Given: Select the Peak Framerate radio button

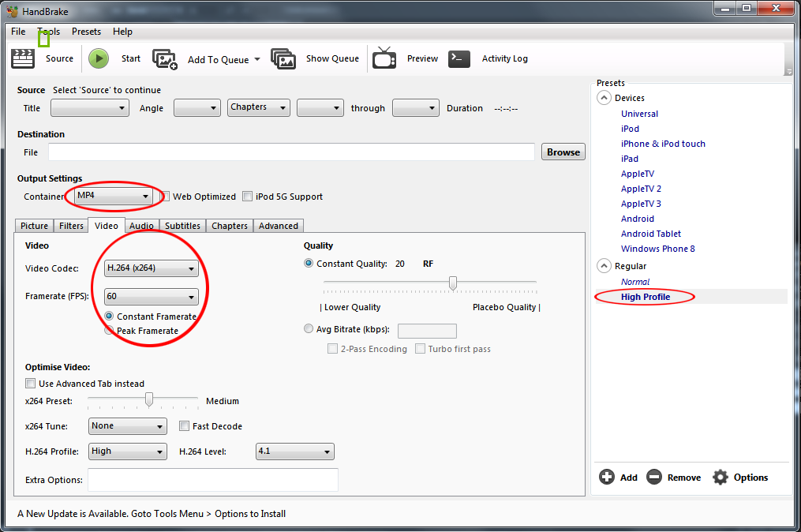Looking at the screenshot, I should tap(110, 331).
